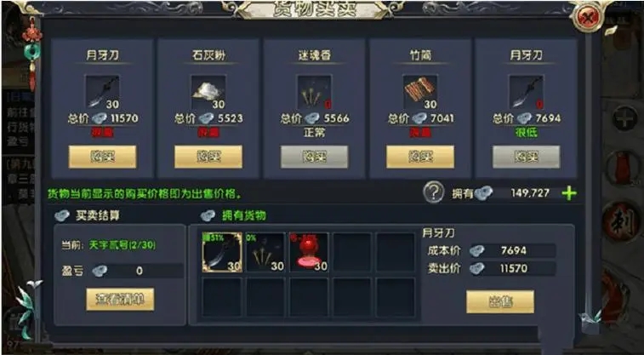Click the first 月牙刀 item icon in shop
Viewport: 644px width, 355px height.
[x=102, y=92]
